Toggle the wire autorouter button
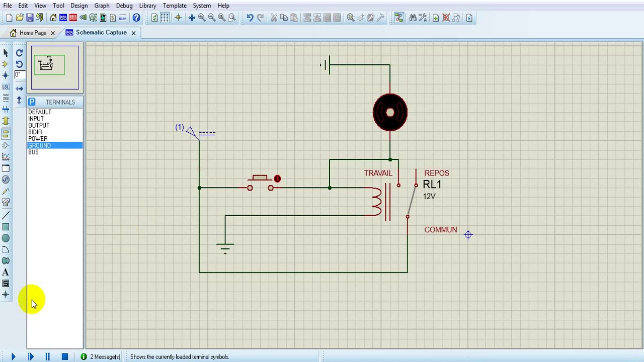 tap(399, 18)
